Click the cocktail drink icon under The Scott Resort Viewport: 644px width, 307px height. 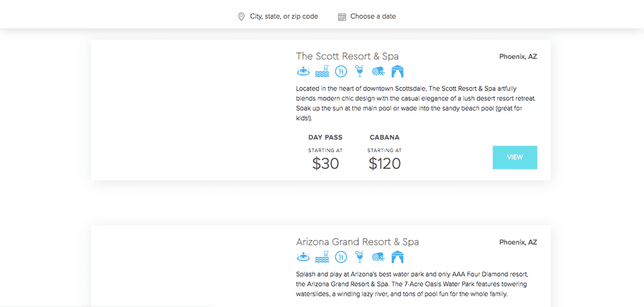coord(360,72)
